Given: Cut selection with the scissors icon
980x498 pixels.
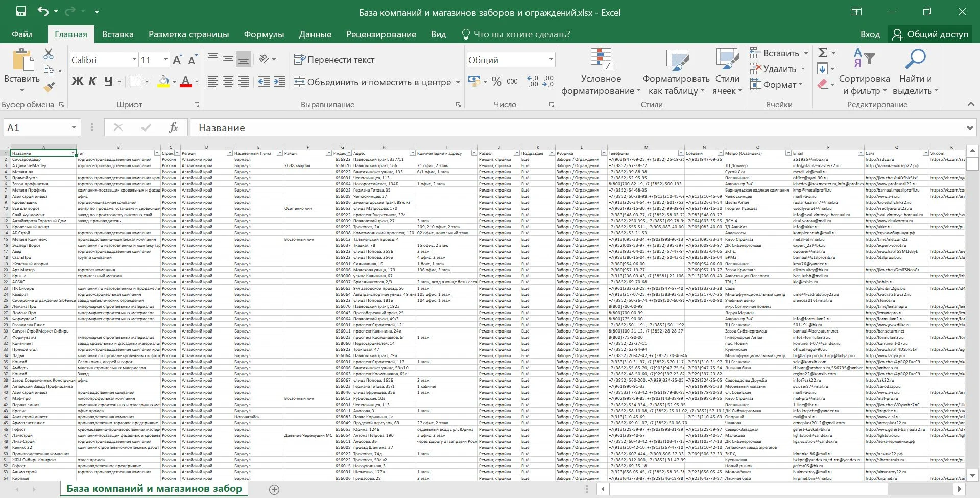Looking at the screenshot, I should pos(49,54).
